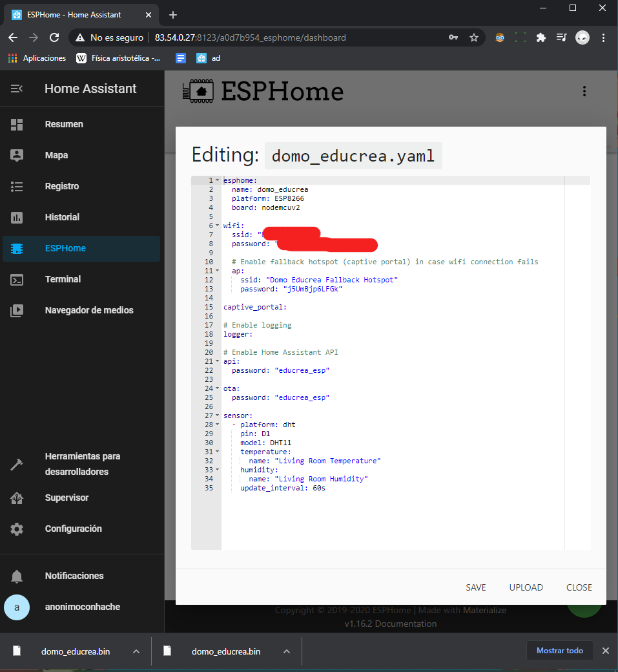
Task: Open the Resumen menu item
Action: (81, 124)
